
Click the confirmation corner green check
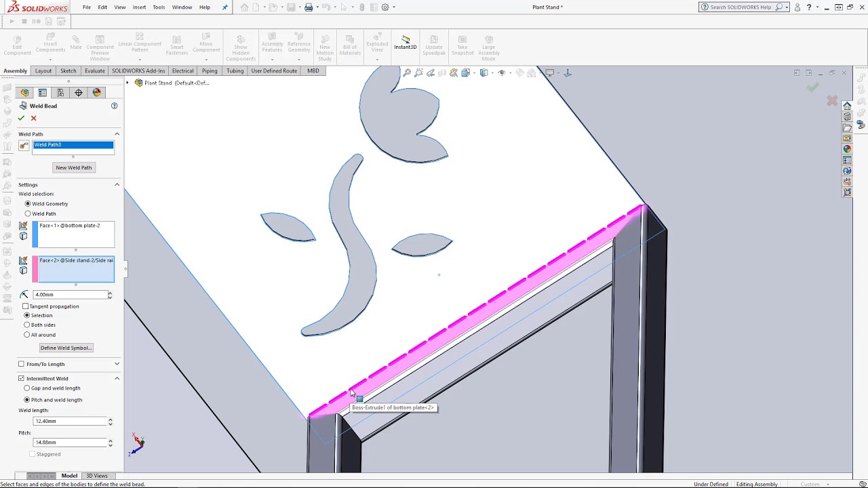pos(812,87)
